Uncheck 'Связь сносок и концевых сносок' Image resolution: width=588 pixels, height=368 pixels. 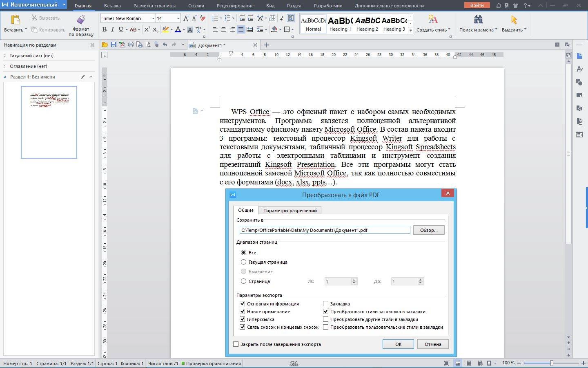(242, 327)
